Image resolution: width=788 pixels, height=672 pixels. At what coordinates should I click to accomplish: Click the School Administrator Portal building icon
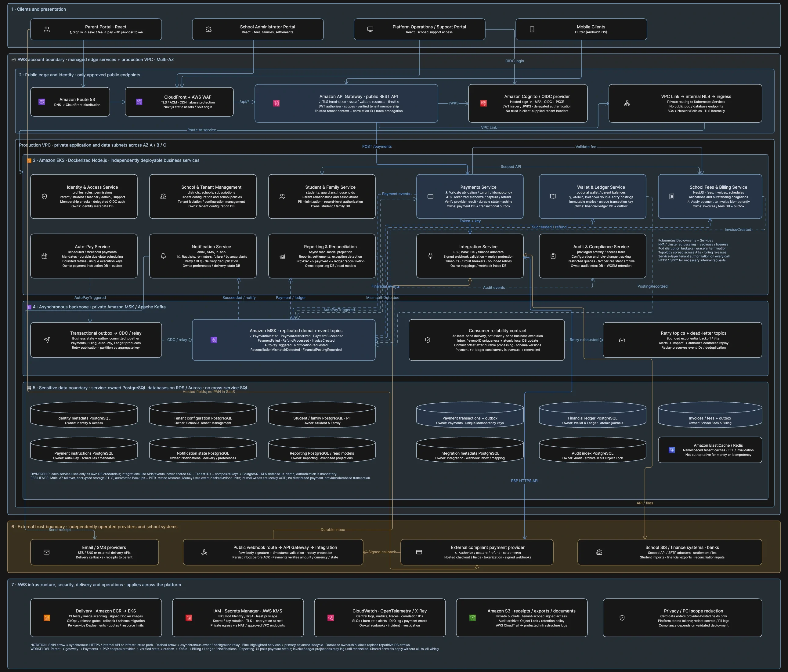[x=208, y=29]
